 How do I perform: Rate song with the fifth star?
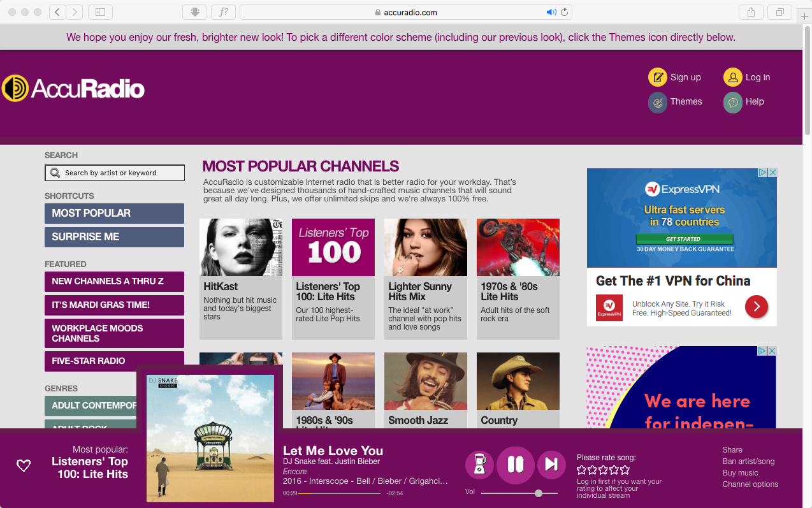tap(625, 470)
